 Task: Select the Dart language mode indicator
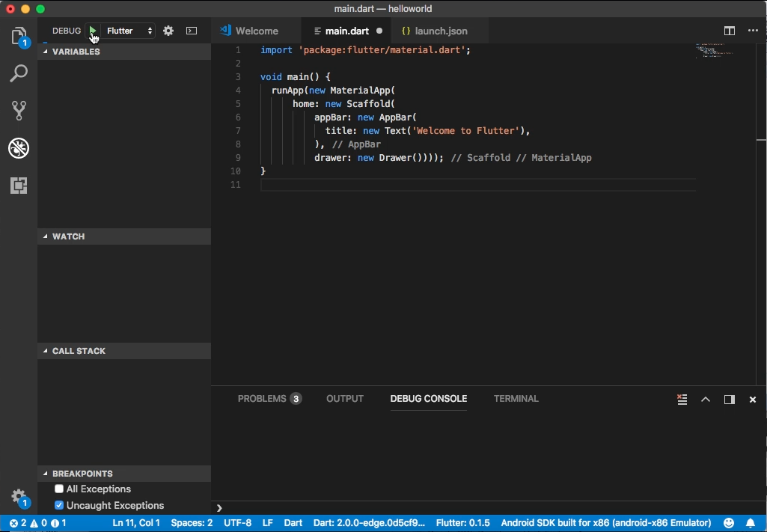(x=293, y=523)
